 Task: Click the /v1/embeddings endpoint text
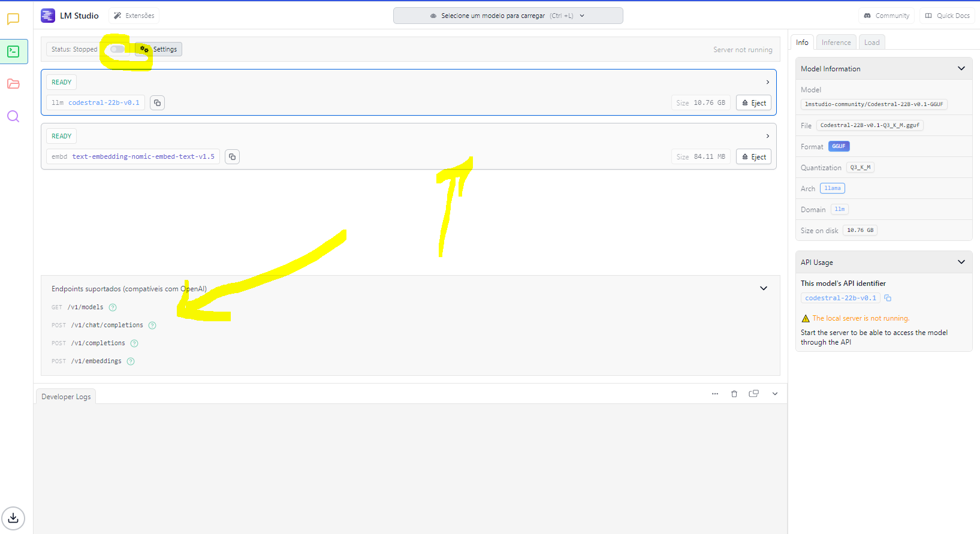[97, 361]
